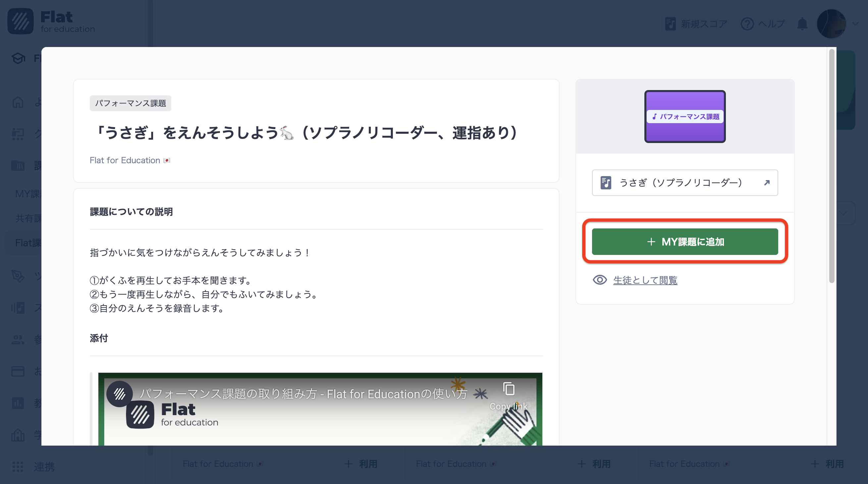Select the tools pen icon in sidebar
Screen dimensions: 868x484
point(18,276)
